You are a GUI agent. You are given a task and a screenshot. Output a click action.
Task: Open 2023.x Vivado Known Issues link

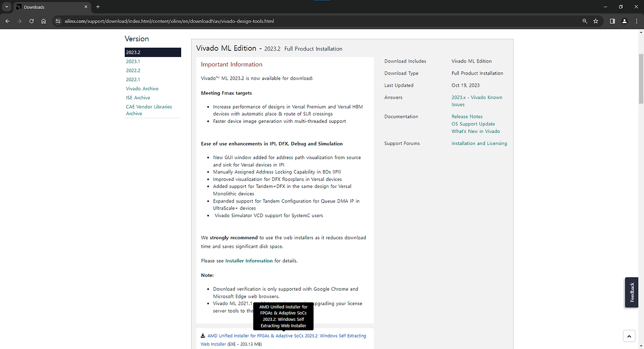[477, 101]
